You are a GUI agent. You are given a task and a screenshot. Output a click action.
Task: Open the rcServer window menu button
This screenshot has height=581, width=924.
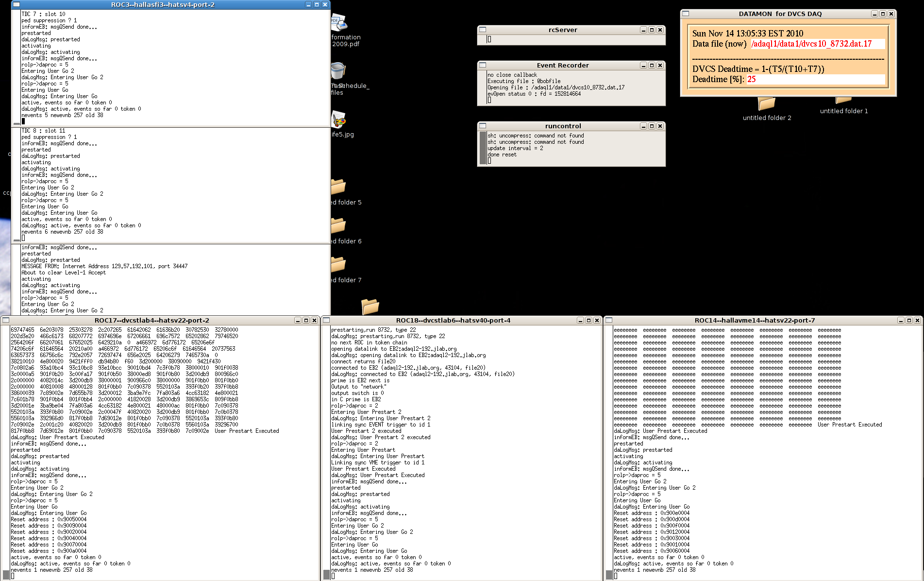tap(483, 30)
